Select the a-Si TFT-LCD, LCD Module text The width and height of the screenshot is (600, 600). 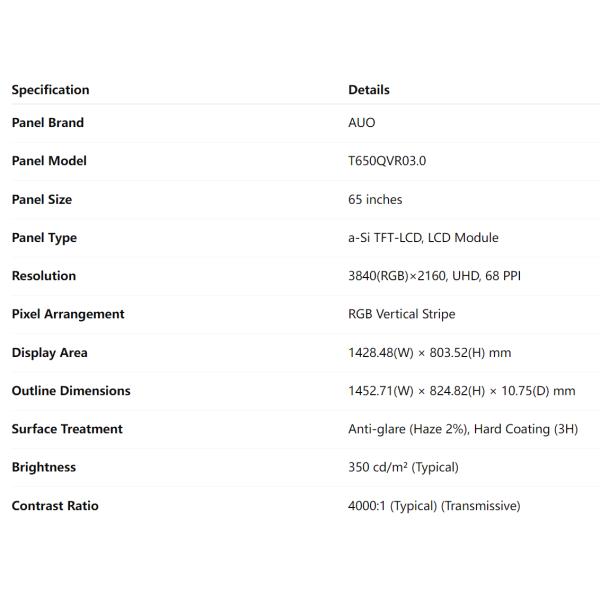pos(423,237)
